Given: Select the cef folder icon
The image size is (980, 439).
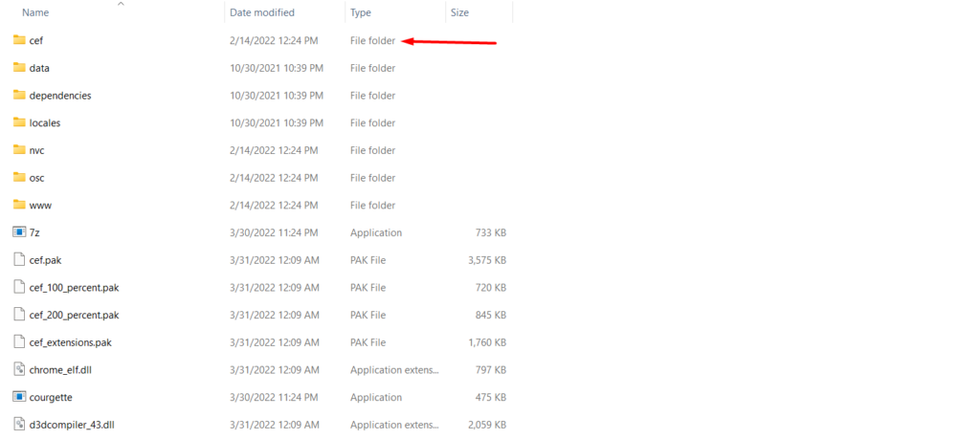Looking at the screenshot, I should coord(19,40).
